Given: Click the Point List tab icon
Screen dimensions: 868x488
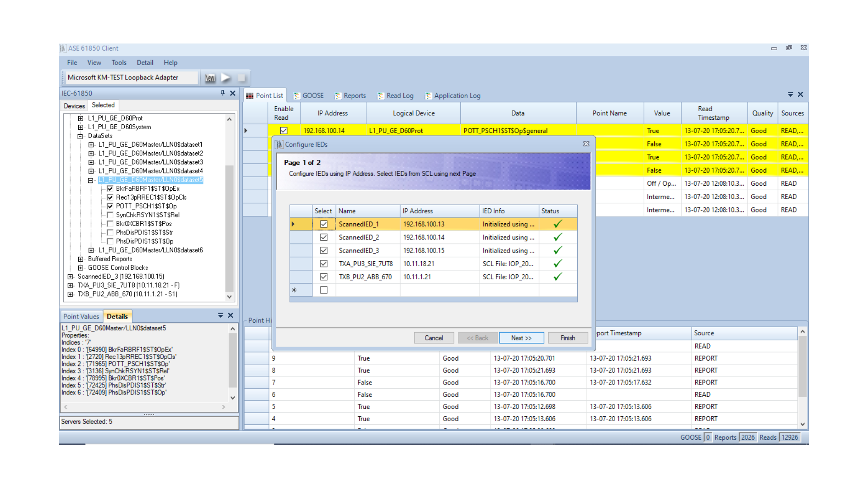Looking at the screenshot, I should coord(250,96).
